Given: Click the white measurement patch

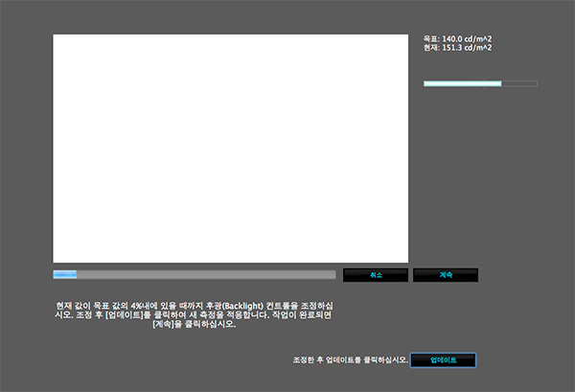Looking at the screenshot, I should tap(230, 149).
